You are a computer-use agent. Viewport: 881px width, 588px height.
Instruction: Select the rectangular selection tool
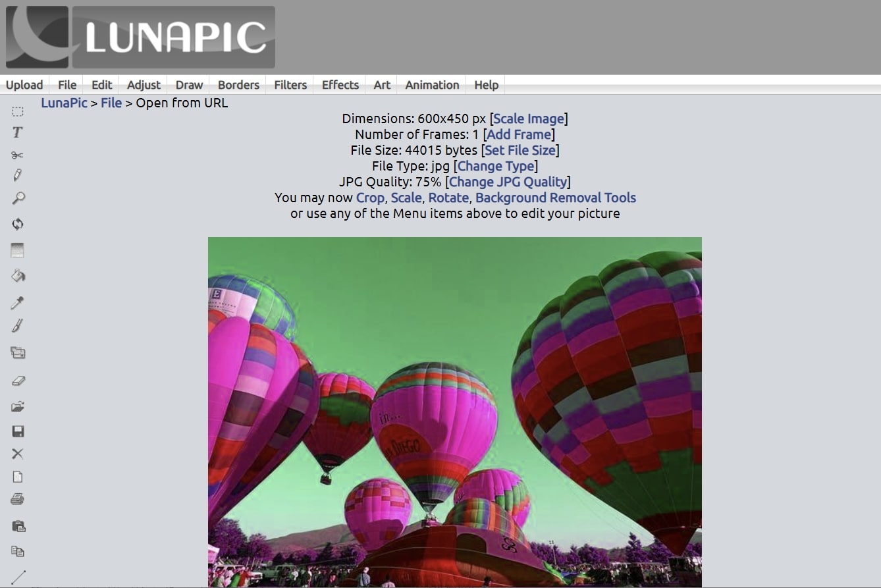(18, 111)
